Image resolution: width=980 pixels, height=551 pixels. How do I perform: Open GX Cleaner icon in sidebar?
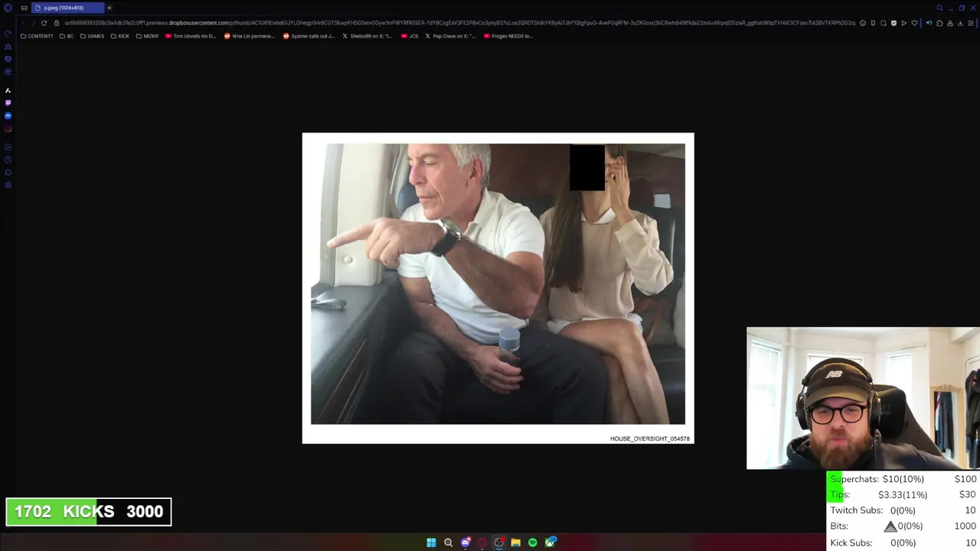click(x=8, y=47)
